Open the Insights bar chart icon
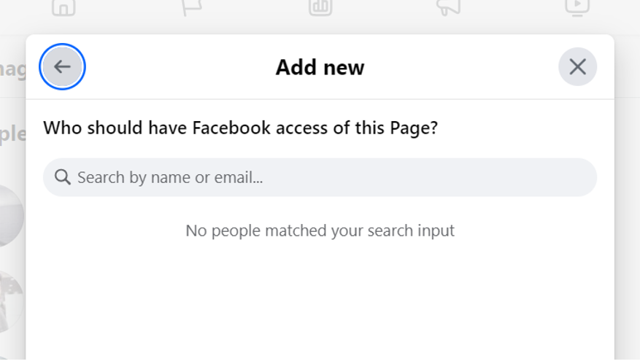 pos(320,7)
